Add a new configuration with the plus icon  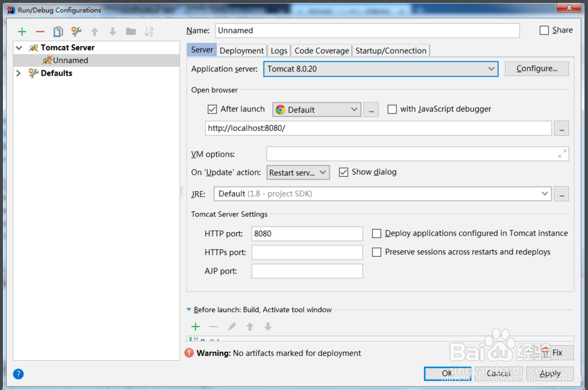point(22,32)
